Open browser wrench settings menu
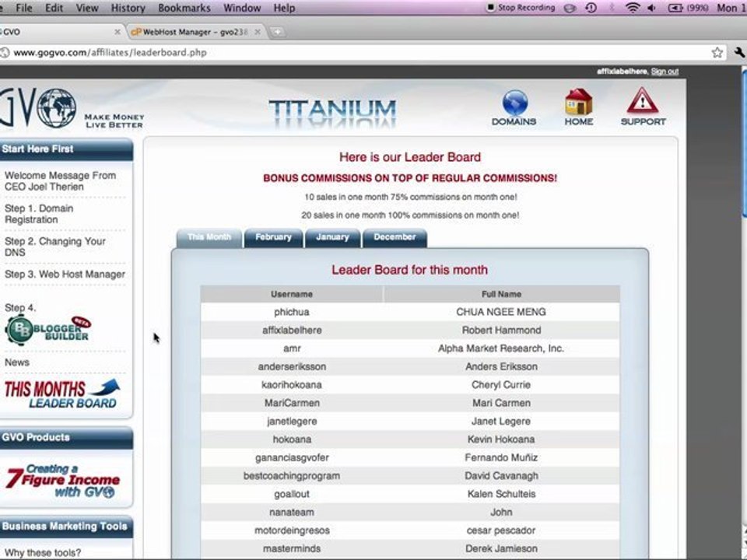This screenshot has width=747, height=560. pyautogui.click(x=739, y=52)
